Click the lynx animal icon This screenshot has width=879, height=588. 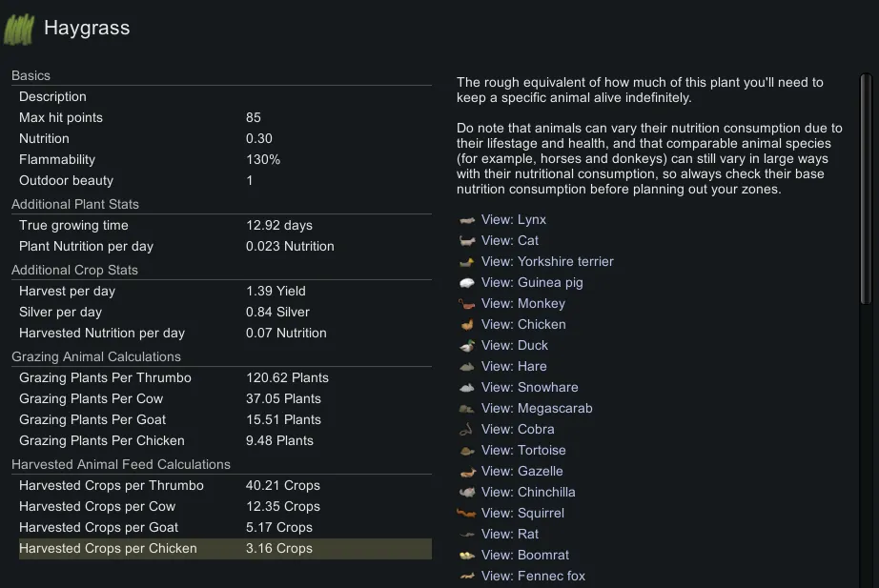pos(467,220)
